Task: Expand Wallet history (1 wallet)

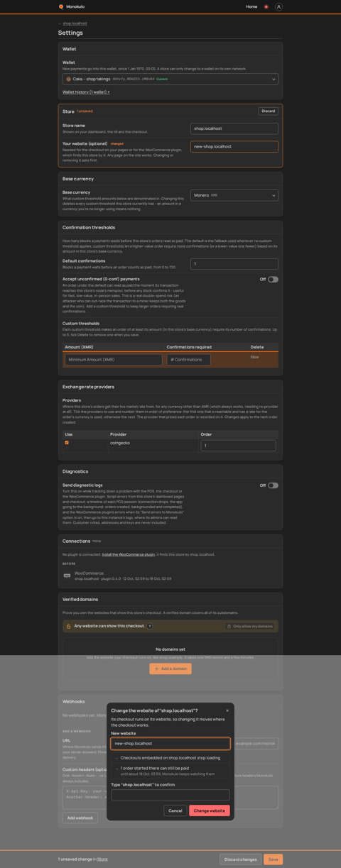Action: (86, 92)
